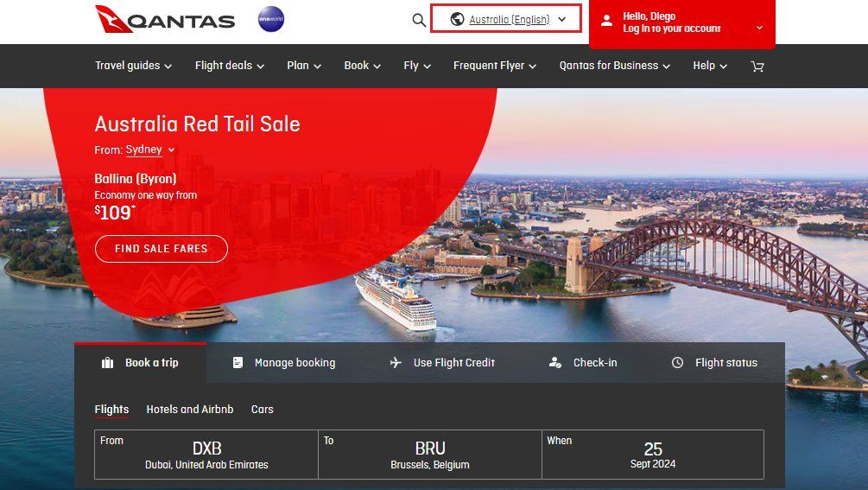Expand the Qantas for Business menu
This screenshot has width=868, height=490.
614,66
